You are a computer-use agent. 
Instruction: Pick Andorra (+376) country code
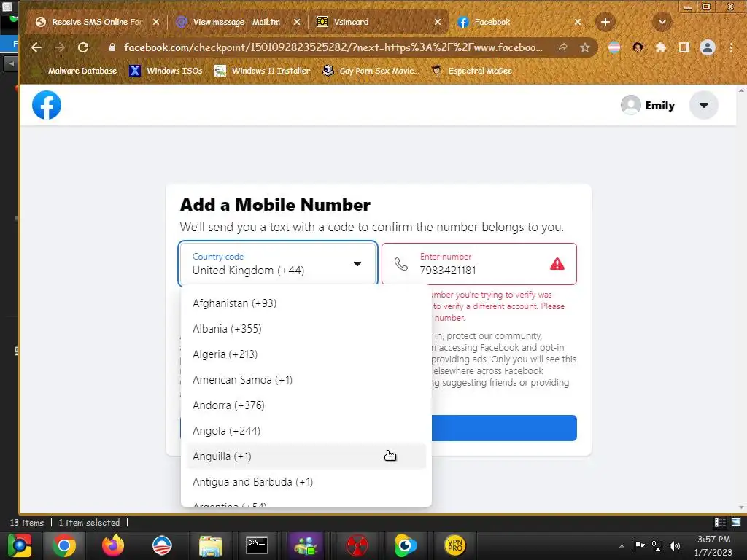306,405
